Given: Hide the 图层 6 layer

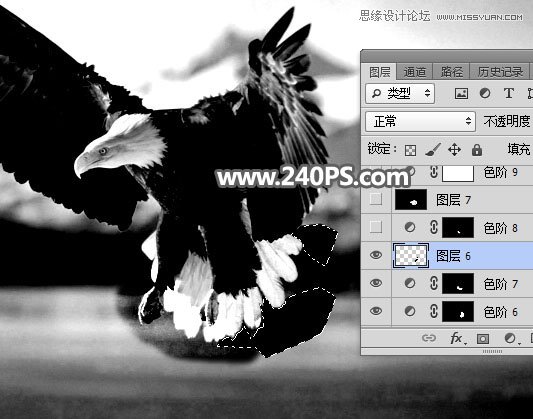Looking at the screenshot, I should 376,255.
